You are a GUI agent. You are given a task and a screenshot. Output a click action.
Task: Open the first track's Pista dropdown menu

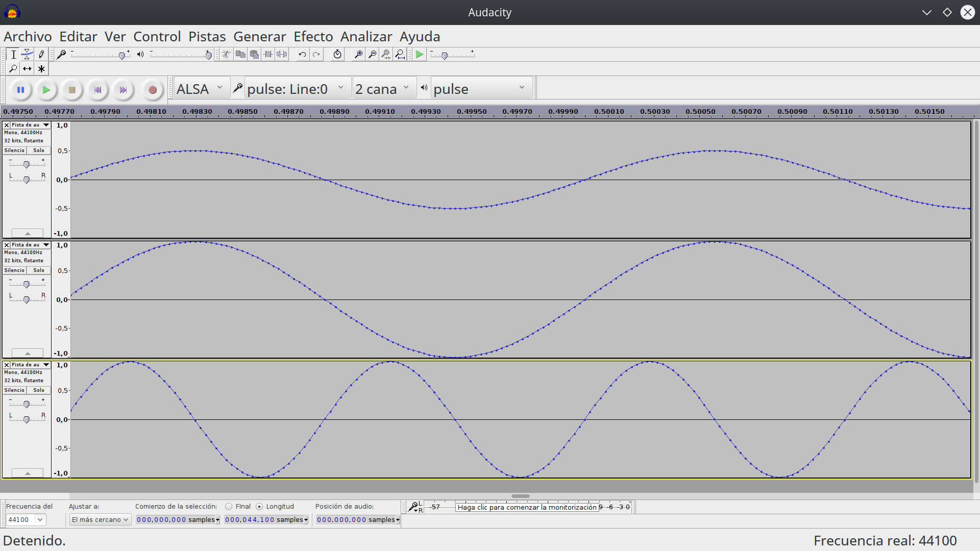coord(31,125)
